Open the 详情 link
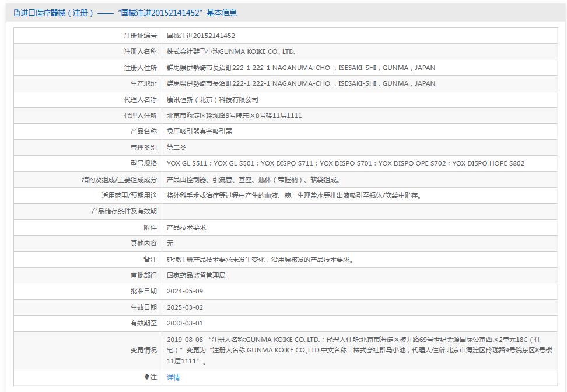The image size is (567, 392). [x=173, y=377]
